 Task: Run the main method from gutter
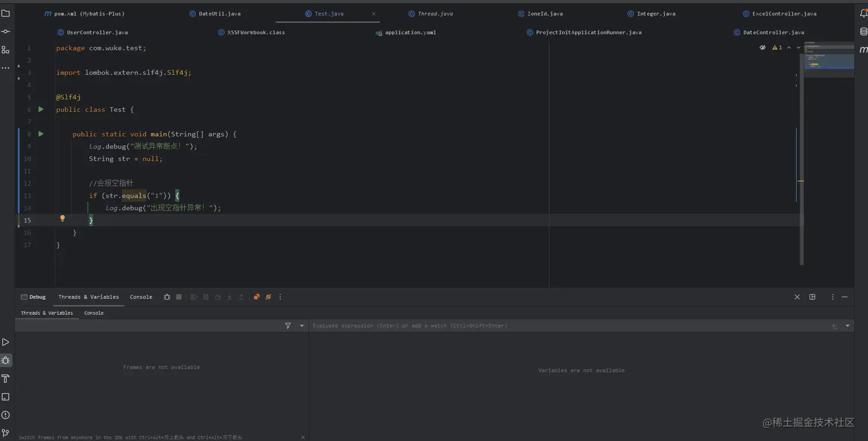coord(41,134)
